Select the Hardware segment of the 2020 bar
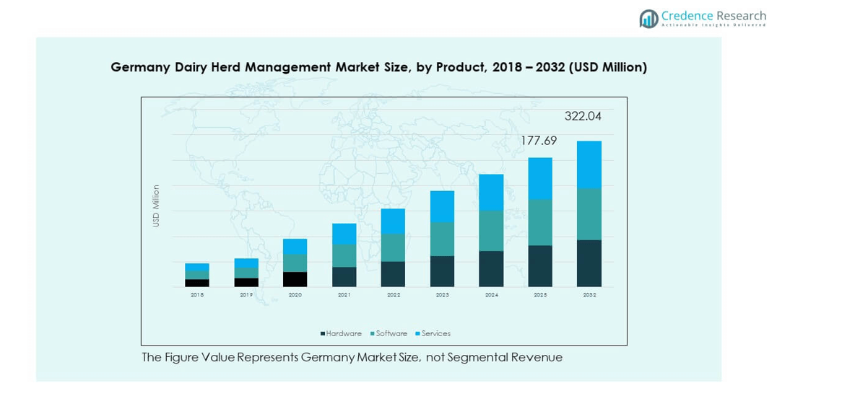 (x=295, y=279)
